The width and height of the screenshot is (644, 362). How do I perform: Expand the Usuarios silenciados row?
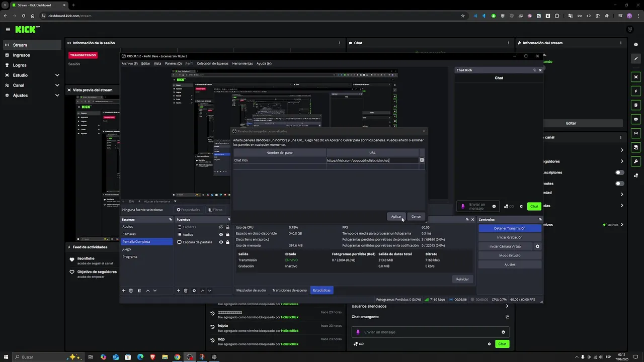click(507, 306)
